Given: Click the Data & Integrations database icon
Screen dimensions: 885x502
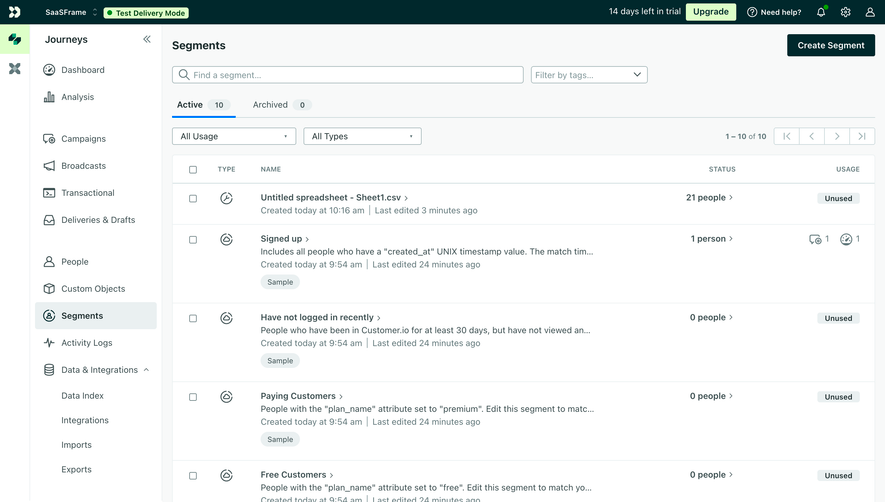Looking at the screenshot, I should click(49, 370).
